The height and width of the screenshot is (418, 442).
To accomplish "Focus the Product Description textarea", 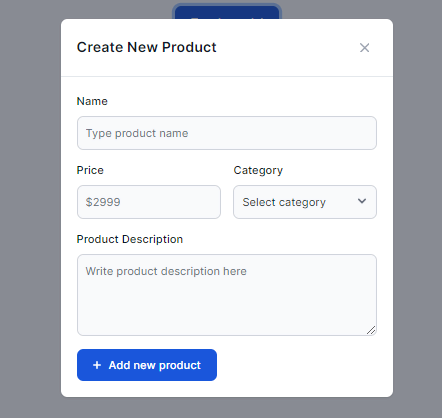I will (x=227, y=295).
